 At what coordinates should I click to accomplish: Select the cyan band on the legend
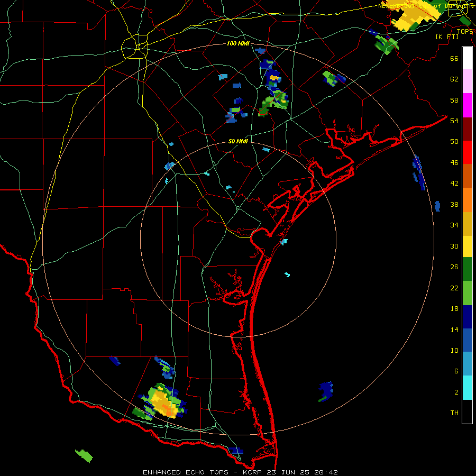click(x=467, y=388)
